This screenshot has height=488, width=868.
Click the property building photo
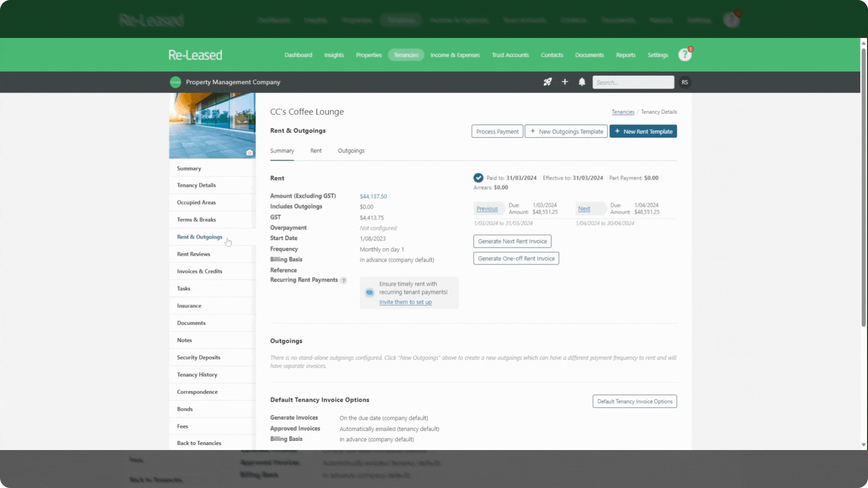tap(212, 126)
